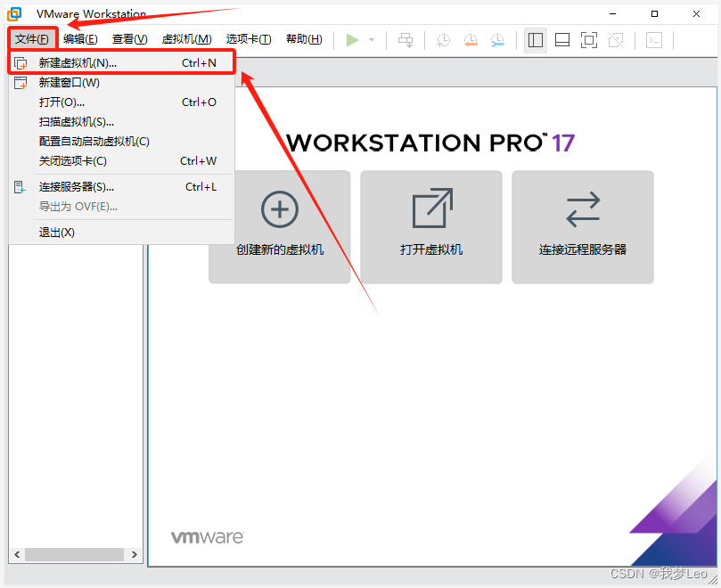Click the new window menu icon
This screenshot has height=588, width=721.
pos(20,83)
